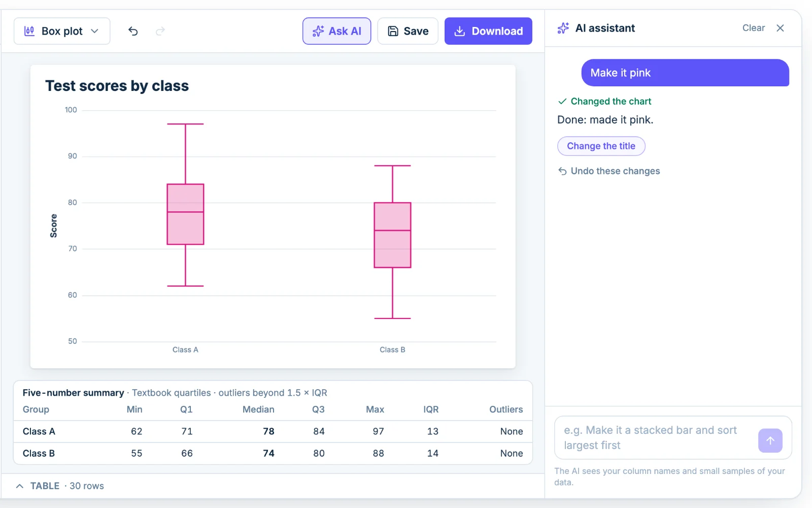Select the 'Change the title' suggestion
The width and height of the screenshot is (812, 508).
[601, 146]
